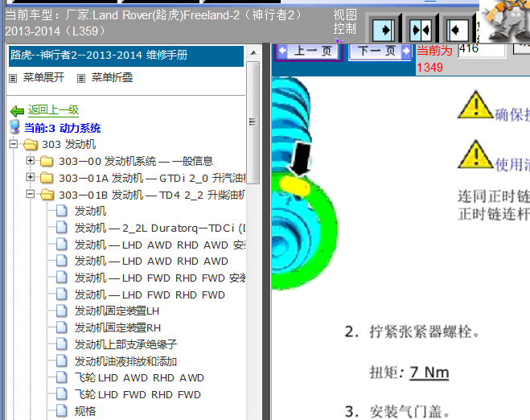Click the 303—01A GTDi folder icon
The height and width of the screenshot is (420, 530).
click(47, 178)
